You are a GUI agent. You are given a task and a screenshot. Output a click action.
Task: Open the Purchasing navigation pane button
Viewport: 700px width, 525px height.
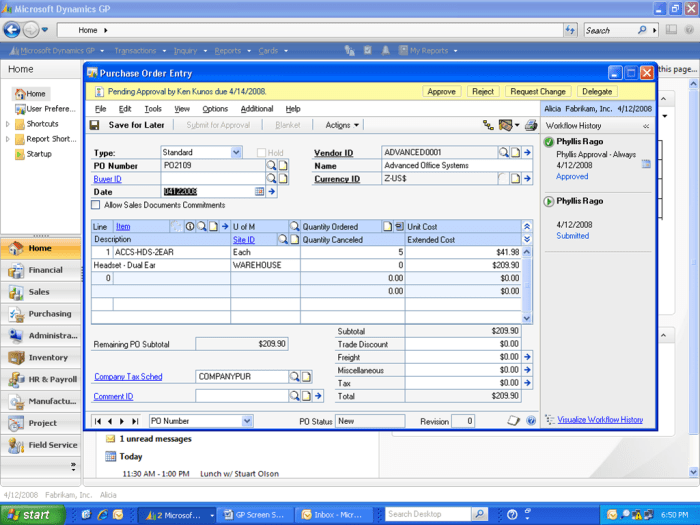41,314
